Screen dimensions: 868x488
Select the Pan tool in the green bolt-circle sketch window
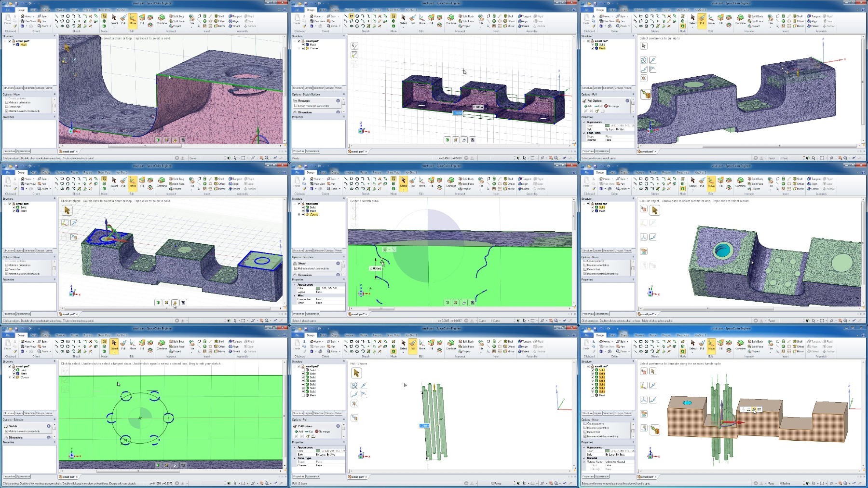(x=42, y=347)
